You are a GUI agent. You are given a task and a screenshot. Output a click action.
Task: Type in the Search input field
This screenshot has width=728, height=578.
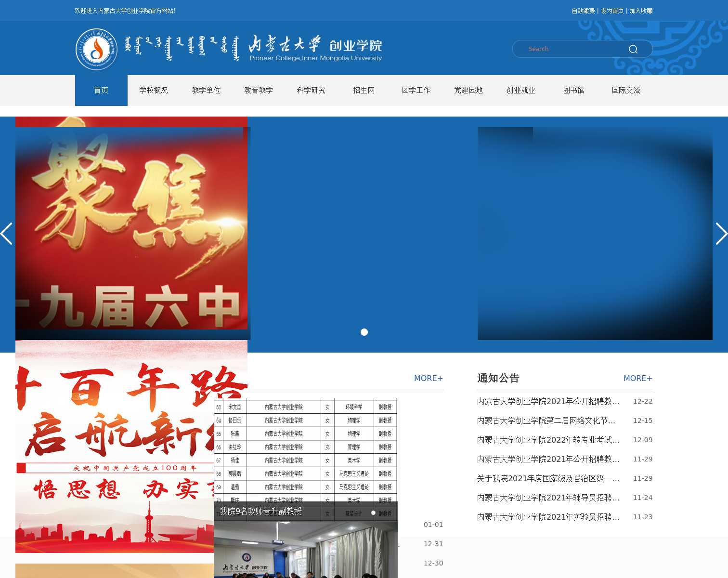tap(573, 49)
